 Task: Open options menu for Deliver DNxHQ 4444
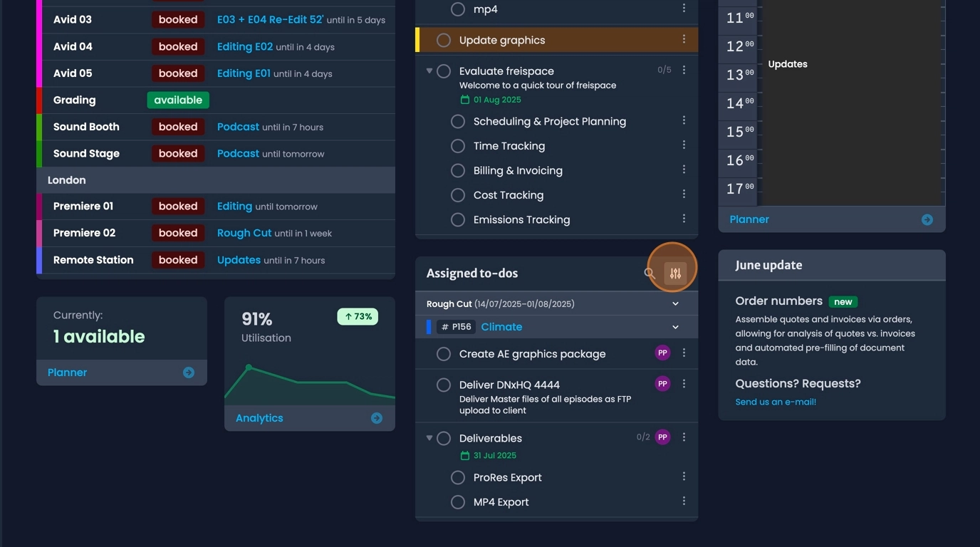point(684,384)
